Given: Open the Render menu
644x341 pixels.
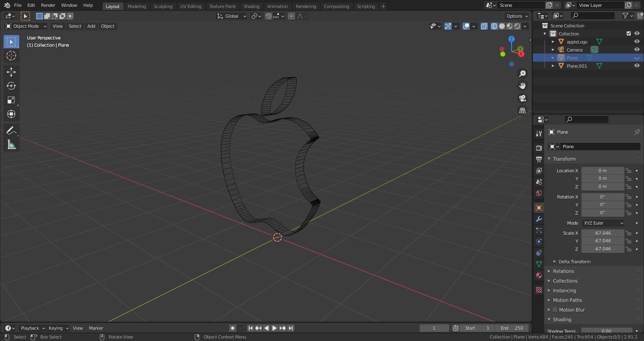Looking at the screenshot, I should (48, 5).
